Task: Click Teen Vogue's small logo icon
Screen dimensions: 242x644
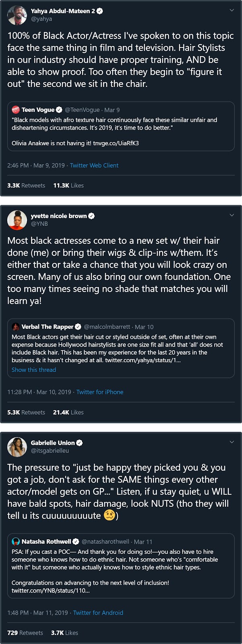Action: [16, 110]
